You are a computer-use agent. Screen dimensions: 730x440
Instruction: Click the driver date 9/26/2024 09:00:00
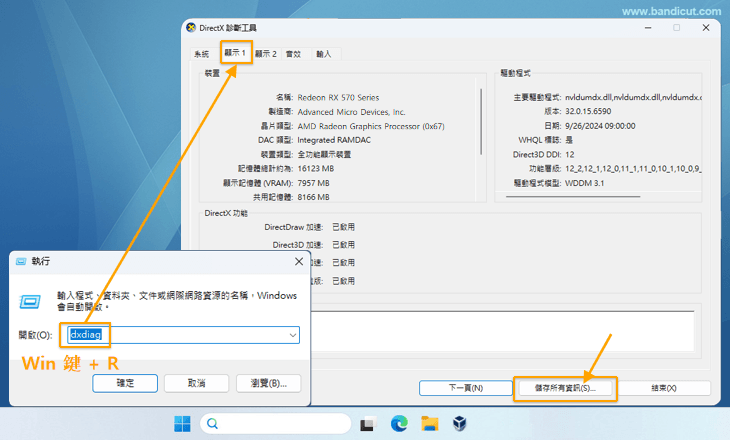[x=600, y=126]
